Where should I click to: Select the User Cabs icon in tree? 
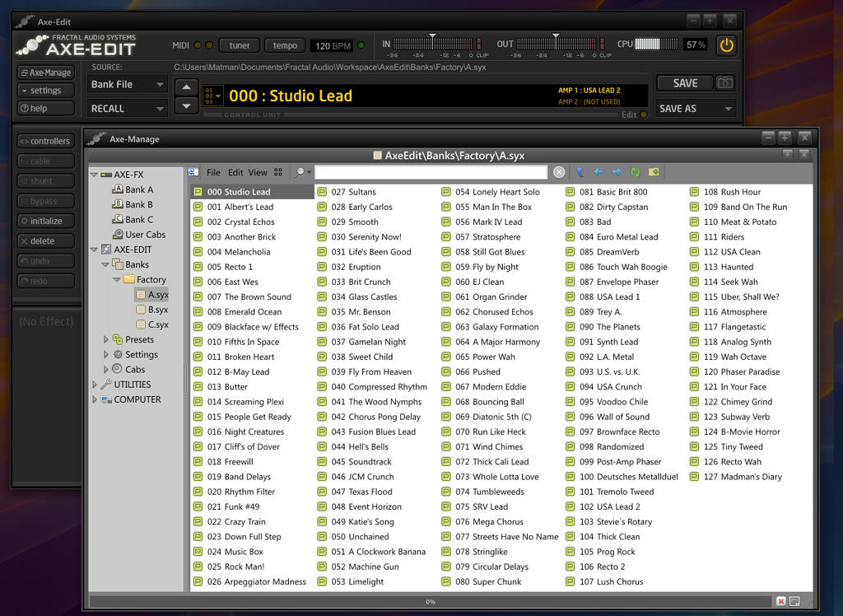coord(118,234)
